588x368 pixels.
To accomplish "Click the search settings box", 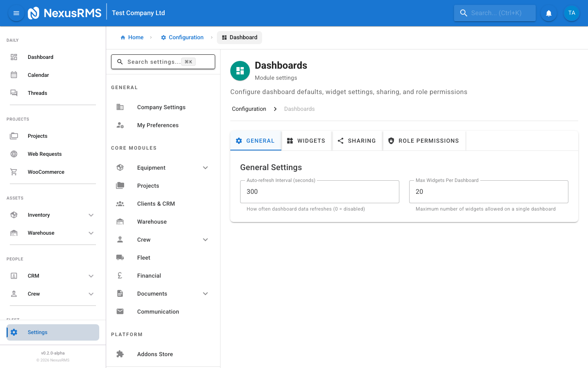I will click(x=163, y=62).
